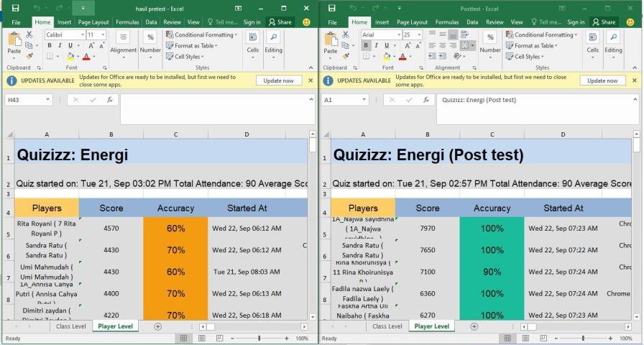The image size is (644, 345).
Task: Toggle Italic in the hasil pretest window
Action: tap(60, 45)
